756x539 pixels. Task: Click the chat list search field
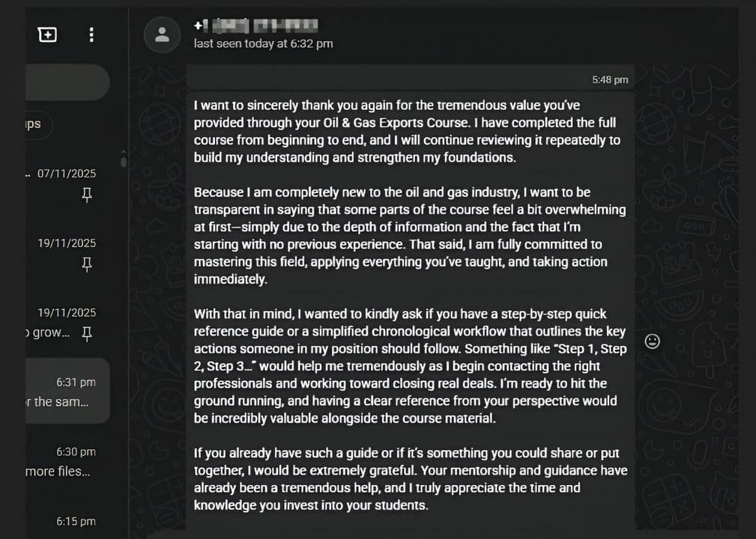pyautogui.click(x=66, y=82)
